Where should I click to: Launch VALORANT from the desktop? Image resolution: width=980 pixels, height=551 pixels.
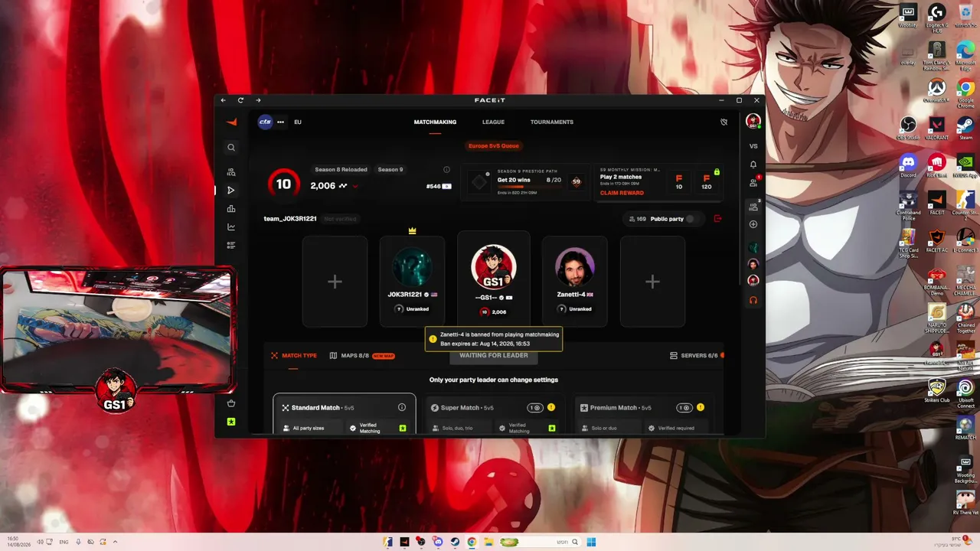click(937, 127)
